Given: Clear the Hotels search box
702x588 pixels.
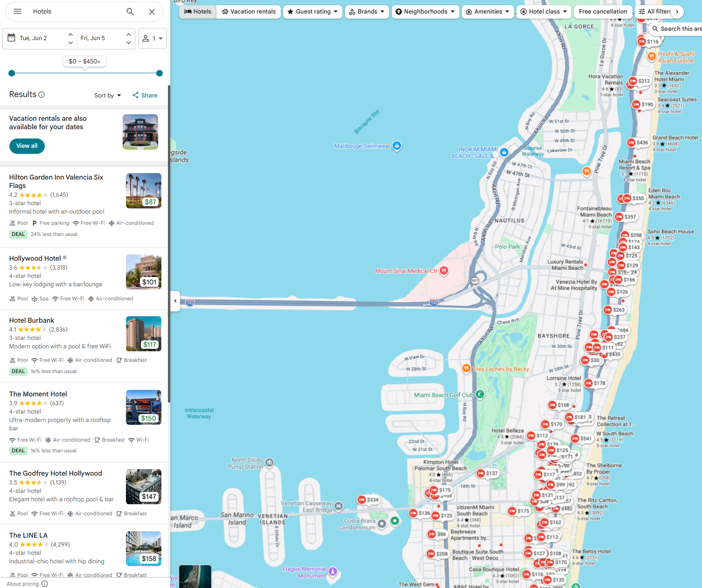Looking at the screenshot, I should (x=152, y=12).
